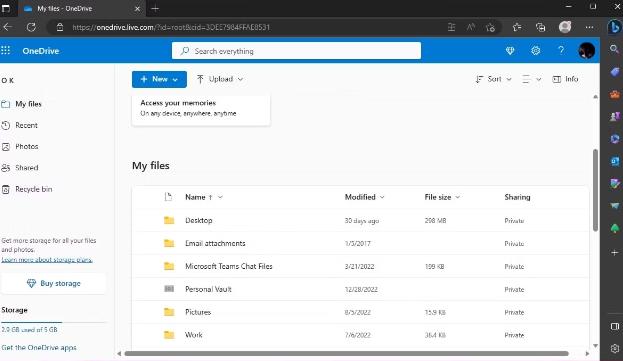Click the storage usage progress bar
This screenshot has width=623, height=361.
54,322
